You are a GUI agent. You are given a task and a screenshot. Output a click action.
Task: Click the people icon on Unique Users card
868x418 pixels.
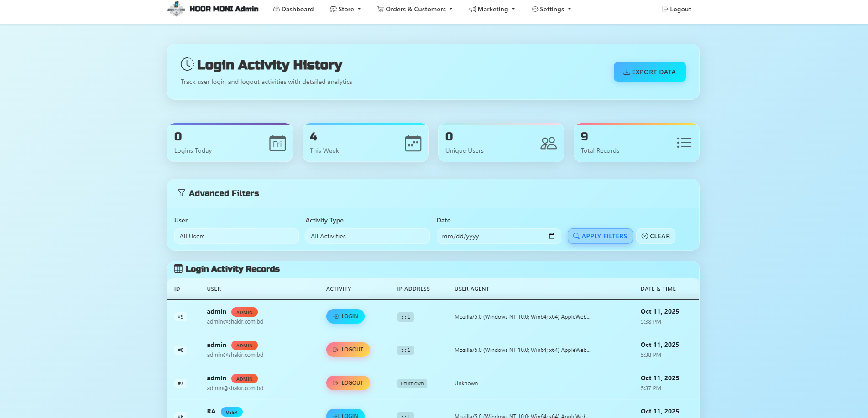point(549,143)
